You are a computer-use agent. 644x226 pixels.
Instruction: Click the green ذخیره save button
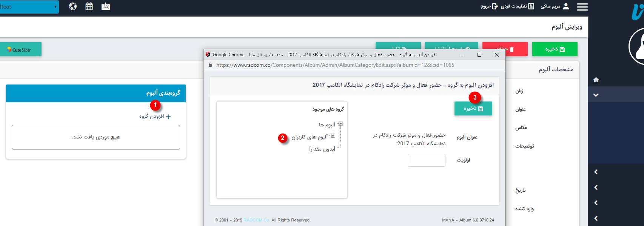pyautogui.click(x=555, y=49)
